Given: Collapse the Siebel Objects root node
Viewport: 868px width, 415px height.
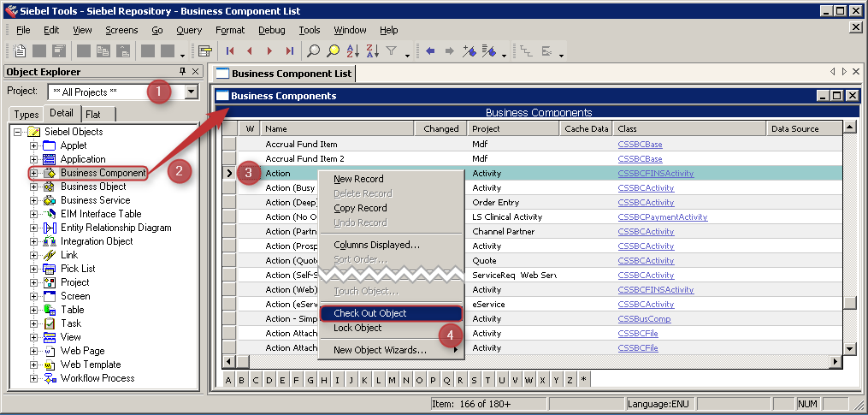Looking at the screenshot, I should (x=18, y=132).
